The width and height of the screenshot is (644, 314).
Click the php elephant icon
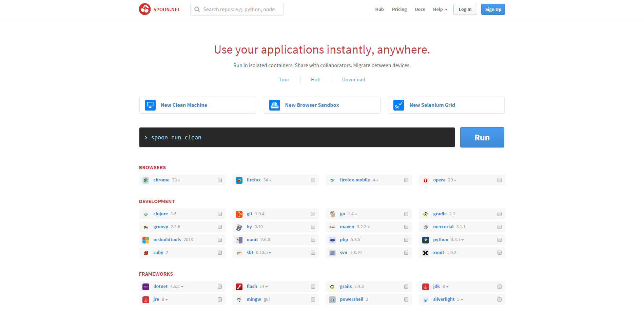[x=332, y=240]
